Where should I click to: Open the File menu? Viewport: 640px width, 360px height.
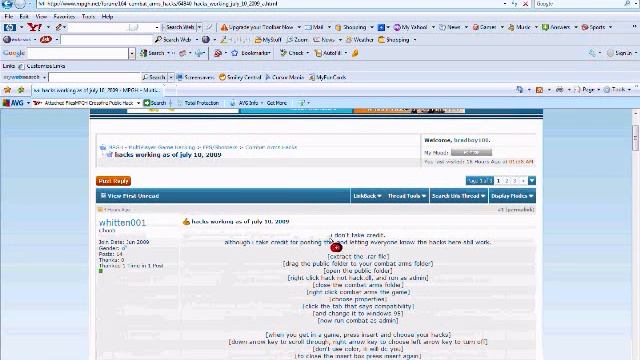click(x=9, y=17)
